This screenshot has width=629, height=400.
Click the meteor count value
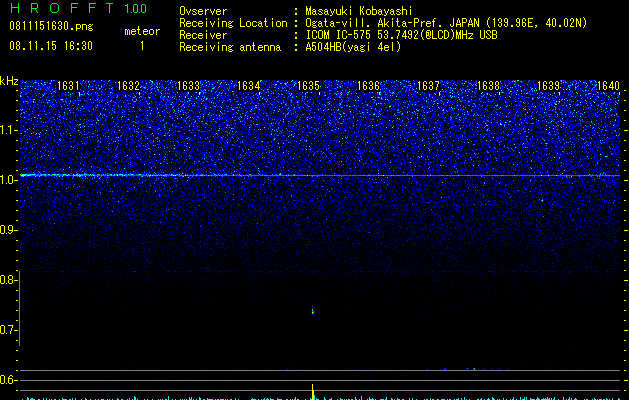click(x=142, y=46)
